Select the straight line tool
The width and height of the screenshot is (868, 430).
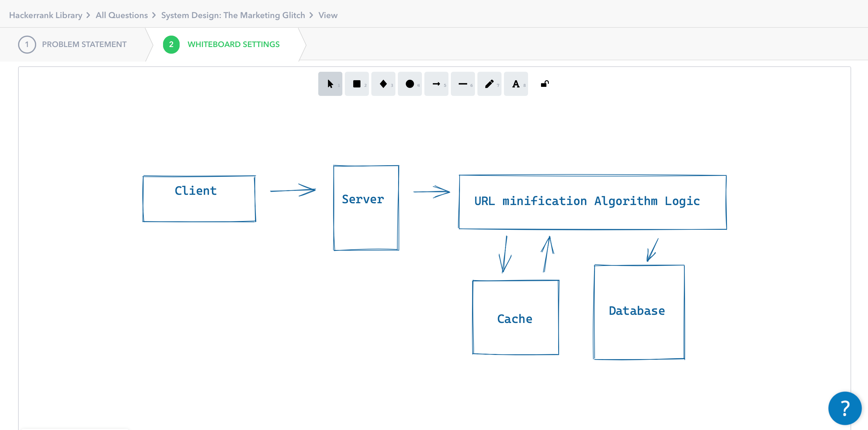pos(463,84)
